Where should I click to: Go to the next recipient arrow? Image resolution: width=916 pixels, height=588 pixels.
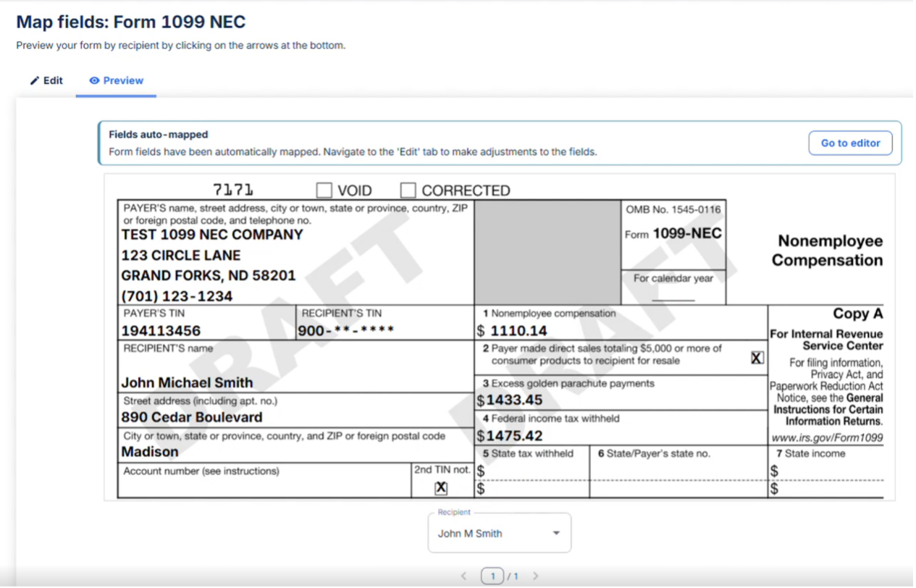pos(536,576)
